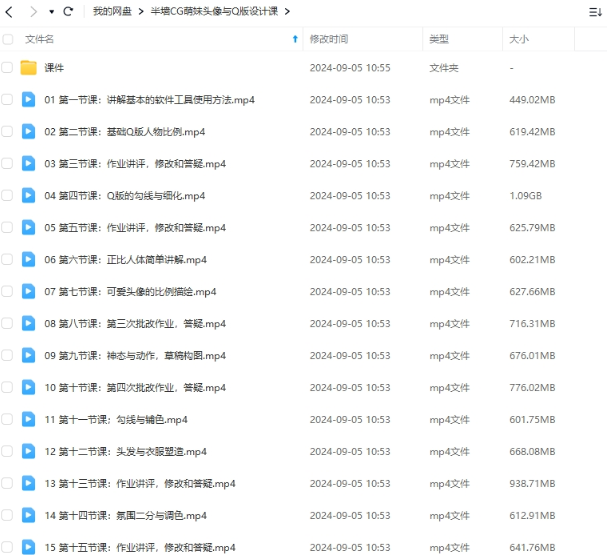608x555 pixels.
Task: Open the navigation history dropdown triangle
Action: click(52, 12)
